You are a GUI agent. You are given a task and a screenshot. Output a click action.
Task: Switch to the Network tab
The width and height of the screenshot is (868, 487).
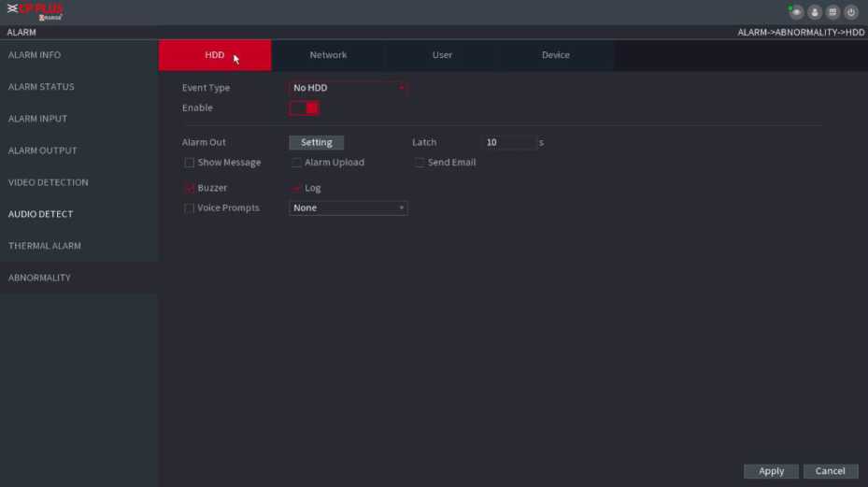point(328,55)
